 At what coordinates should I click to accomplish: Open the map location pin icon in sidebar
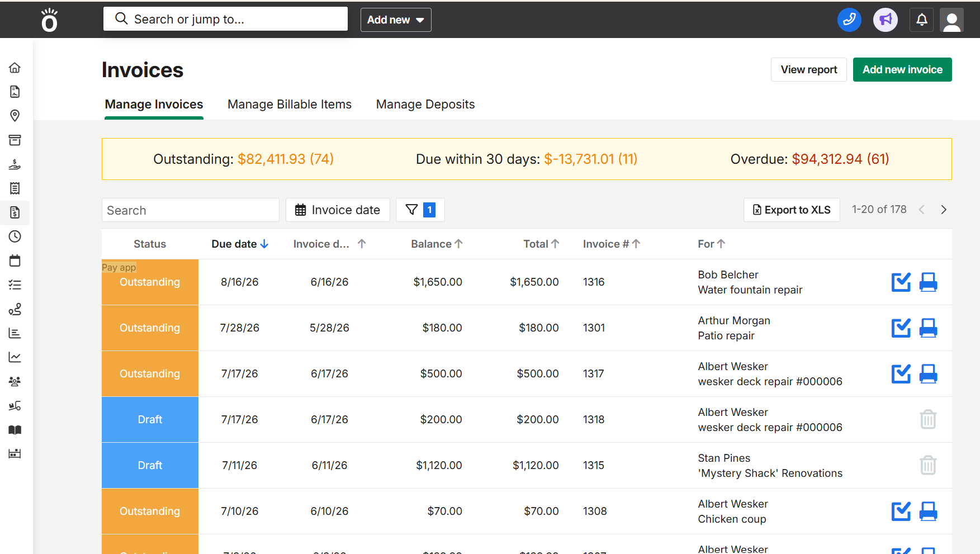click(15, 116)
